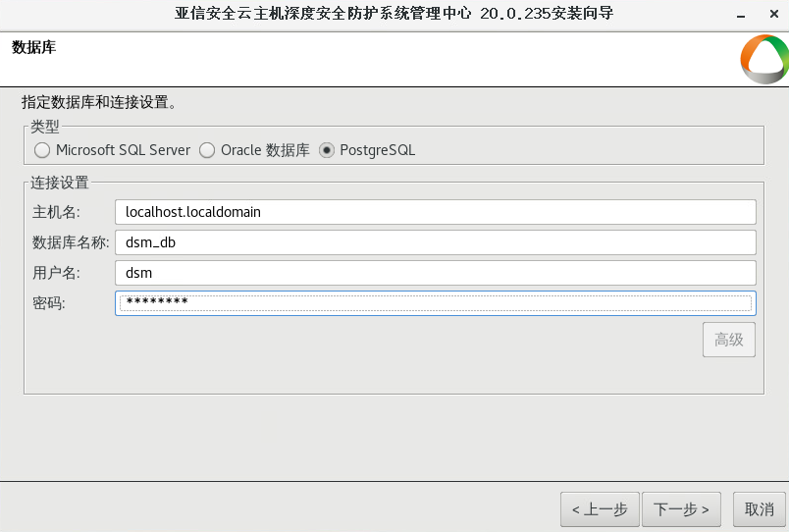789x532 pixels.
Task: Choose PostgreSQL radio button
Action: click(367, 150)
